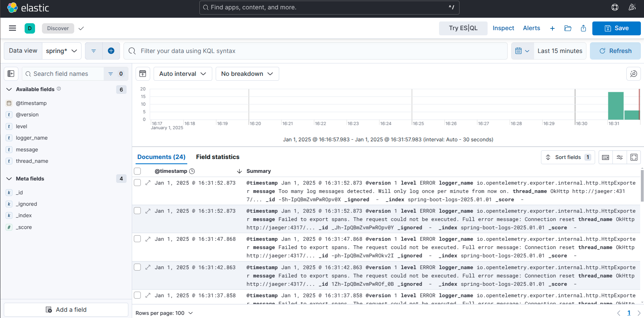
Task: Click the tall green histogram bar
Action: [616, 106]
